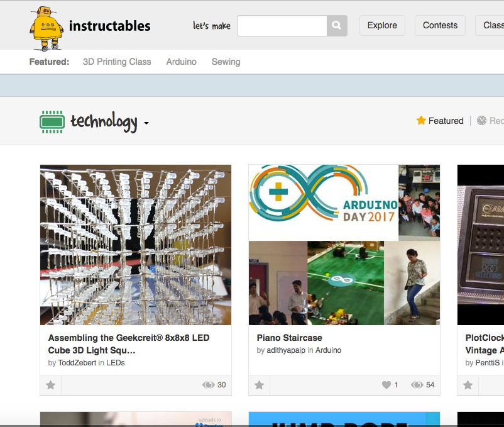504x427 pixels.
Task: Open the Classes menu
Action: coord(490,25)
